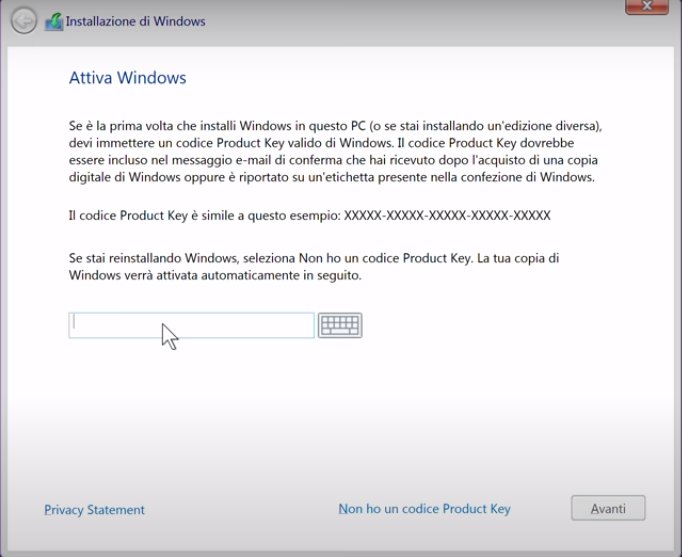Click the "Installazione di Windows" title text

(x=135, y=21)
